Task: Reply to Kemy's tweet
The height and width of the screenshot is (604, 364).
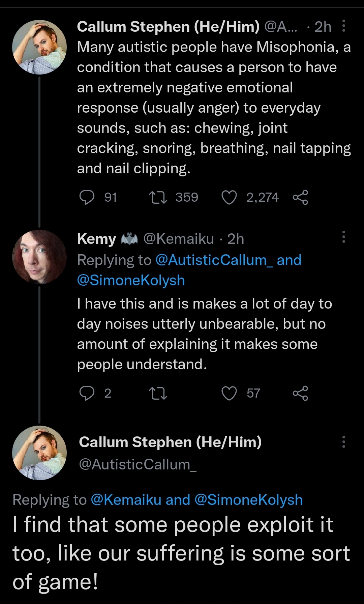Action: pos(87,393)
